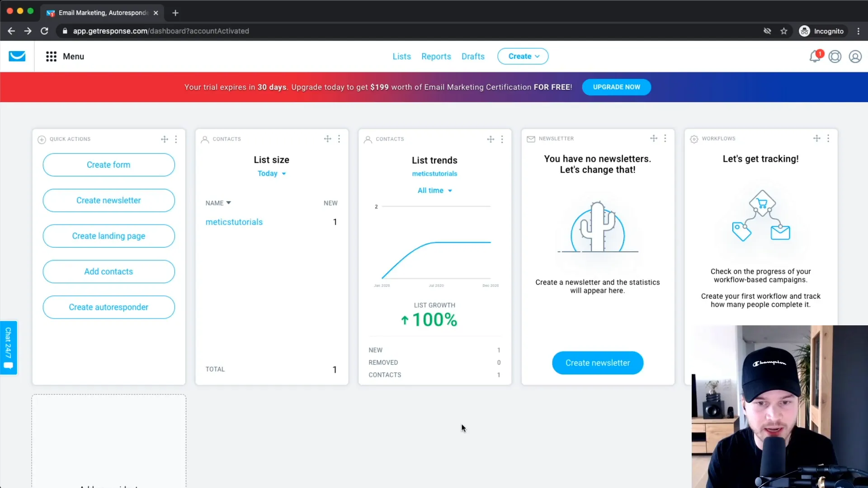This screenshot has width=868, height=488.
Task: Toggle the Contacts panel options menu
Action: 339,138
